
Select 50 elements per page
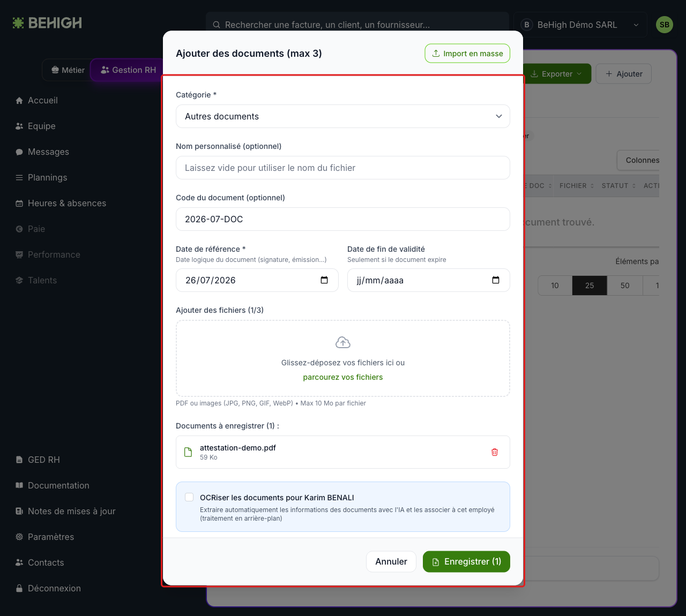[625, 286]
